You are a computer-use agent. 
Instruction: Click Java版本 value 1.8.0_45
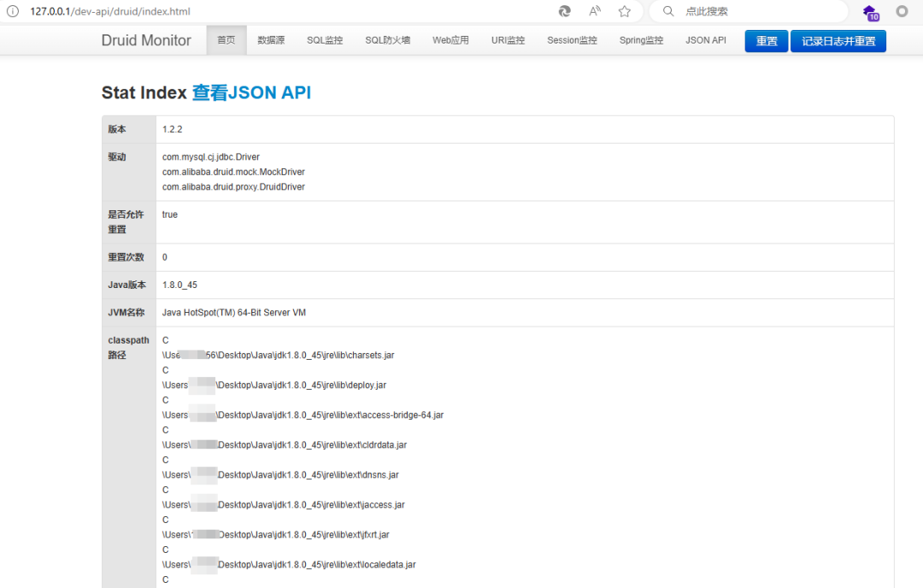[x=179, y=285]
